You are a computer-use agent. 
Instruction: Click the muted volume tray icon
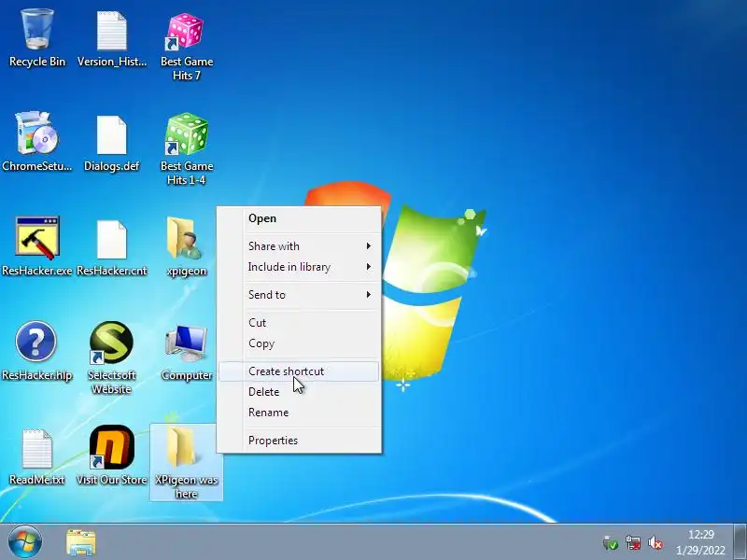coord(655,543)
